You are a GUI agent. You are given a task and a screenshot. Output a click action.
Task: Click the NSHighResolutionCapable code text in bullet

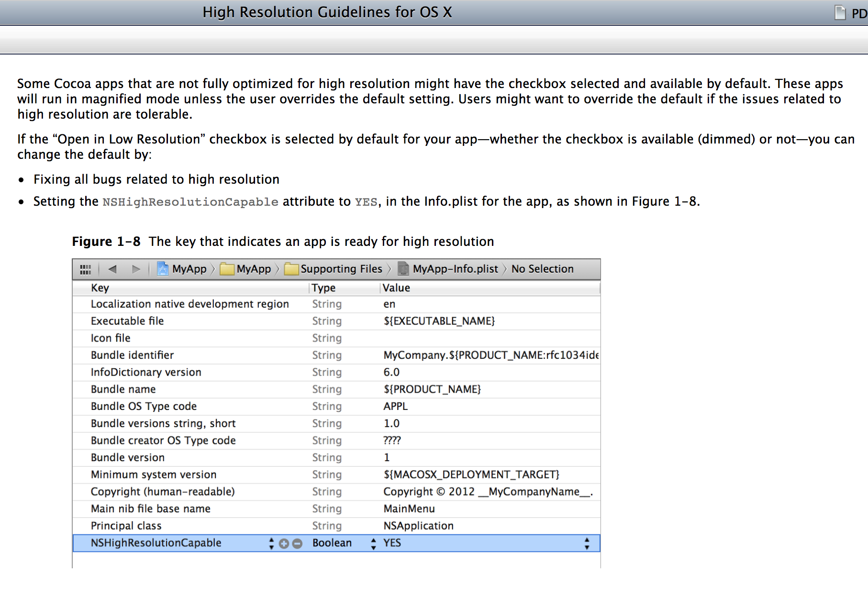tap(190, 202)
